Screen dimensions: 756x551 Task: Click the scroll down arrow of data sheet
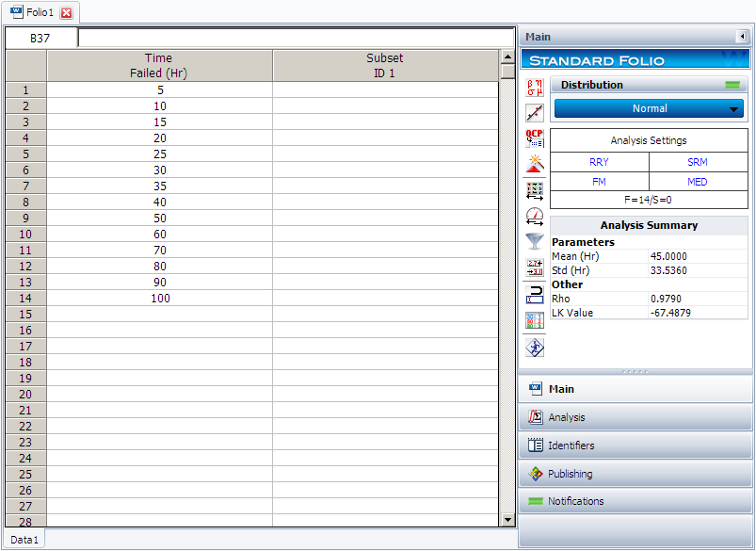tap(508, 519)
